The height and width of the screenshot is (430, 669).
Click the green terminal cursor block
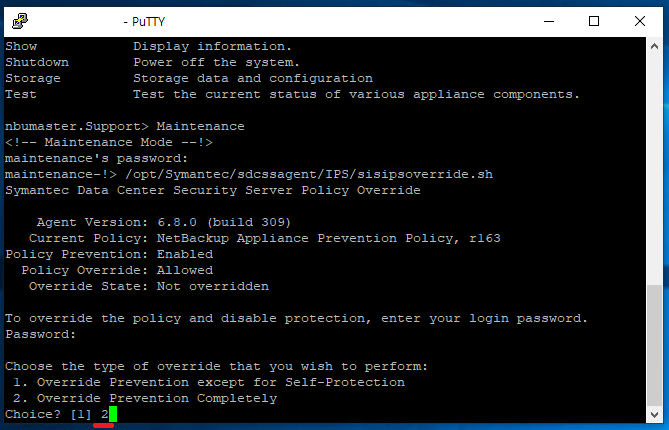point(113,414)
